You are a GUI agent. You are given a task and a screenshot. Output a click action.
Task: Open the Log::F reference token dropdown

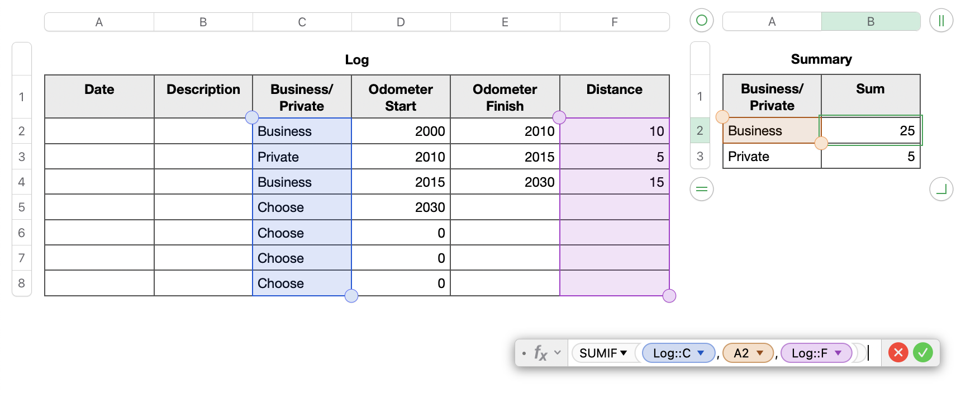(838, 353)
